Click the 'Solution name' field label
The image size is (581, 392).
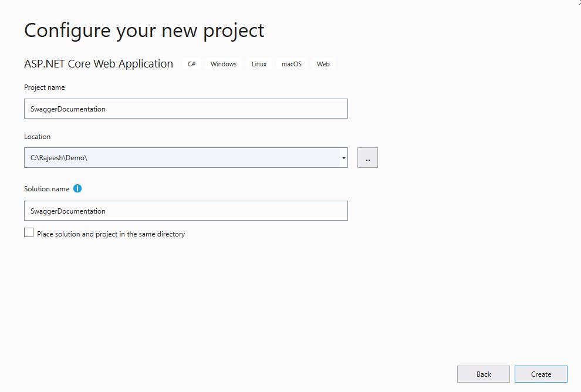coord(46,189)
